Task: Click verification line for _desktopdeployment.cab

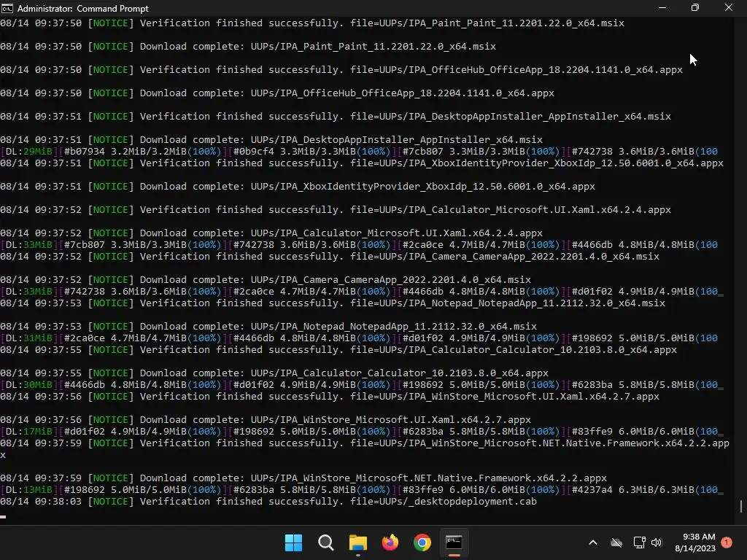Action: click(268, 502)
